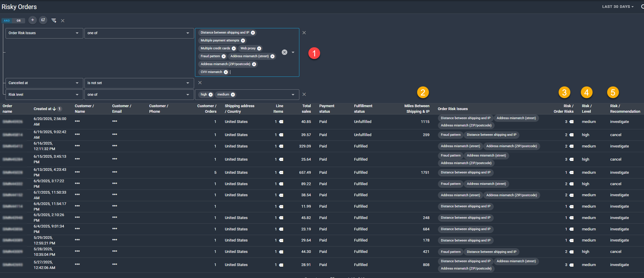The image size is (644, 278).
Task: Clear all Order Risk Issues values
Action: coord(284,52)
